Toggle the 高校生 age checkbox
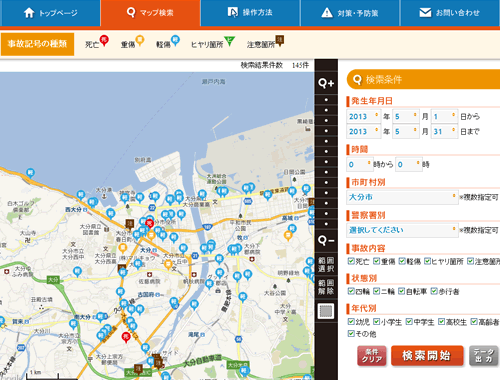500x380 pixels. [441, 321]
